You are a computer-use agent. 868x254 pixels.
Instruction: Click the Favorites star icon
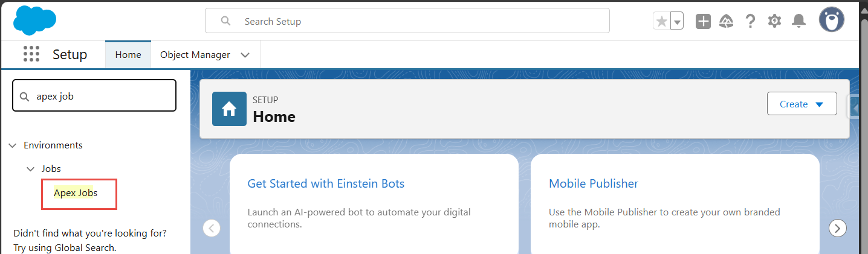(x=662, y=21)
